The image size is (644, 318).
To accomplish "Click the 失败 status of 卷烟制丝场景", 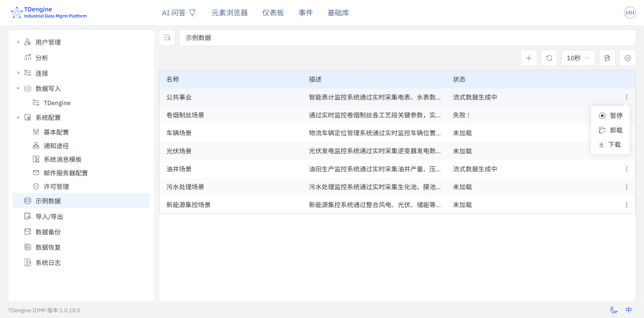I will (459, 115).
